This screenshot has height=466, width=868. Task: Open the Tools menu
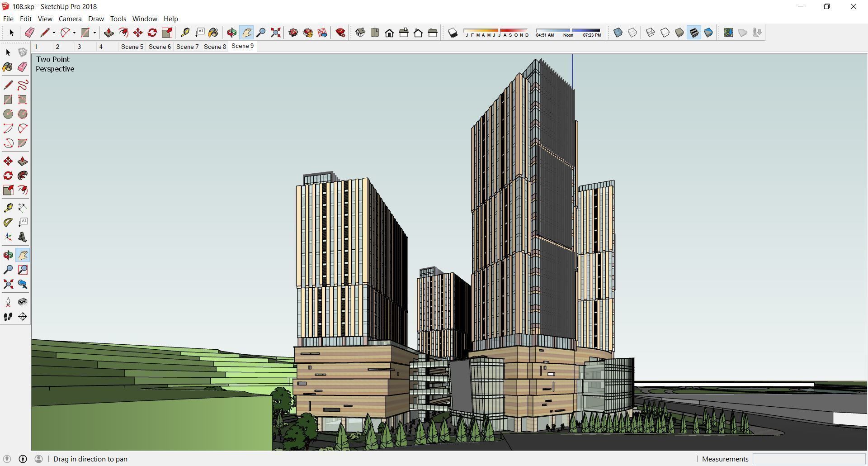click(118, 19)
